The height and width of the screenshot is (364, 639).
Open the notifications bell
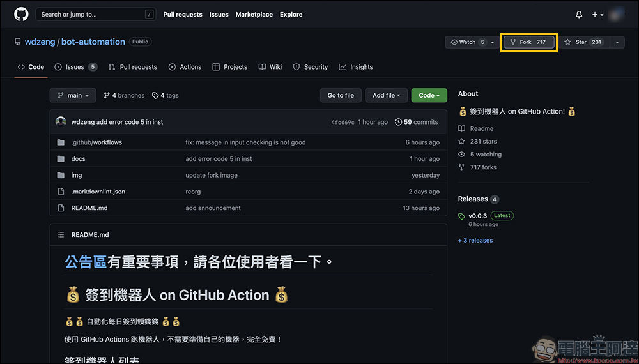coord(579,14)
